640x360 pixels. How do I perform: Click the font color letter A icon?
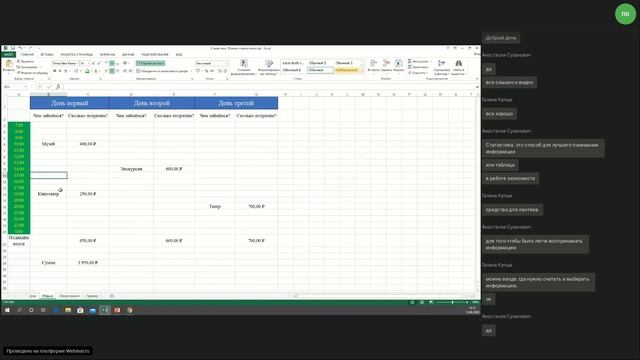click(96, 71)
